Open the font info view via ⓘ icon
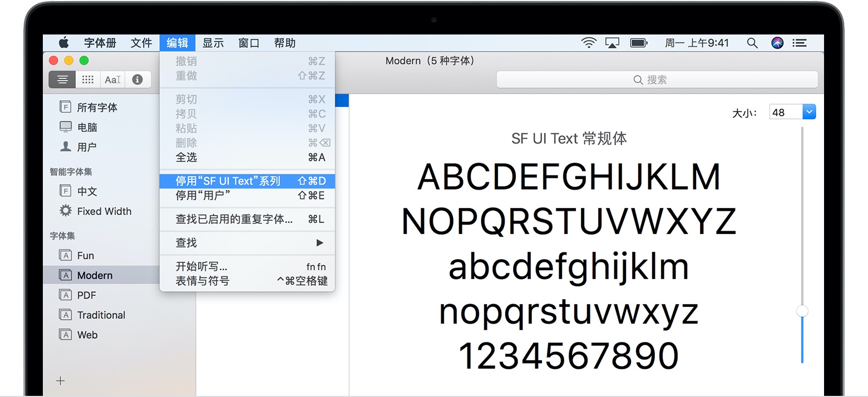The height and width of the screenshot is (397, 868). pos(137,79)
